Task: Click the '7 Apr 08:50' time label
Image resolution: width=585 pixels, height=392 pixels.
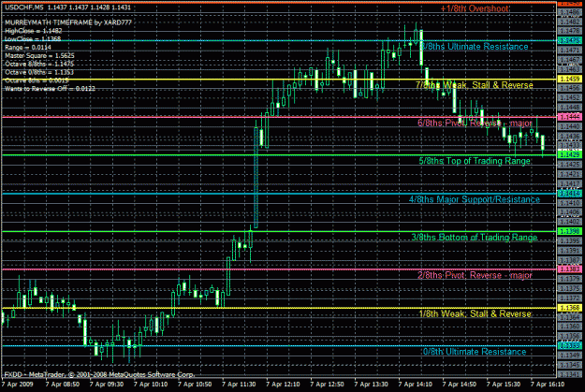Action: click(63, 385)
